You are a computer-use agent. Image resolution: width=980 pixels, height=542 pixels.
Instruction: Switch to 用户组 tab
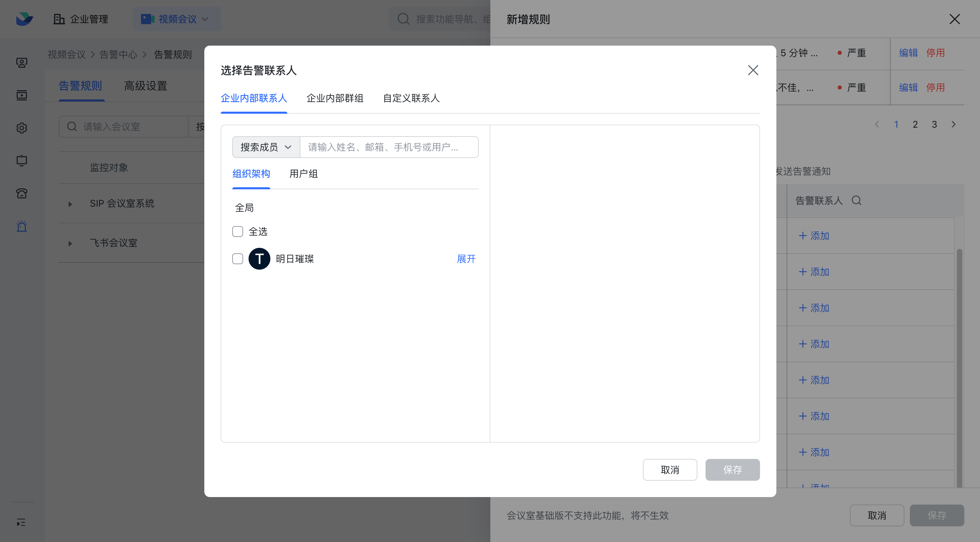point(303,174)
